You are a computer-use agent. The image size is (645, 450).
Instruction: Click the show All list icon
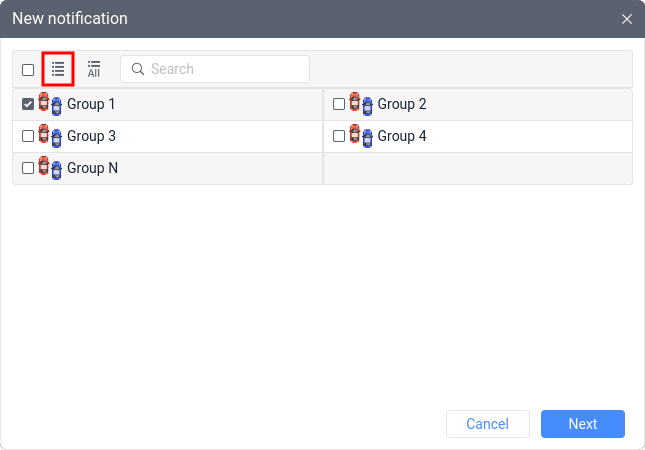[94, 69]
